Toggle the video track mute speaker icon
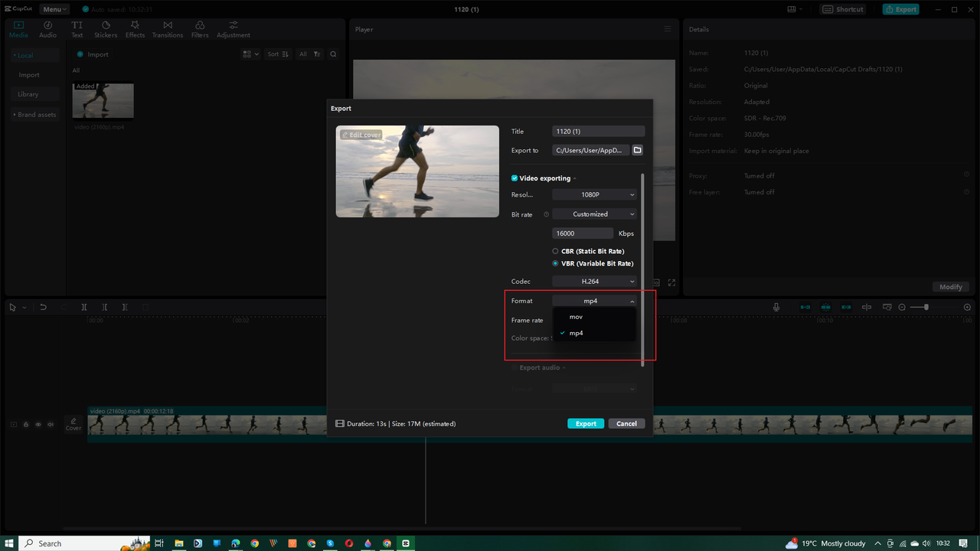The image size is (980, 551). [50, 424]
